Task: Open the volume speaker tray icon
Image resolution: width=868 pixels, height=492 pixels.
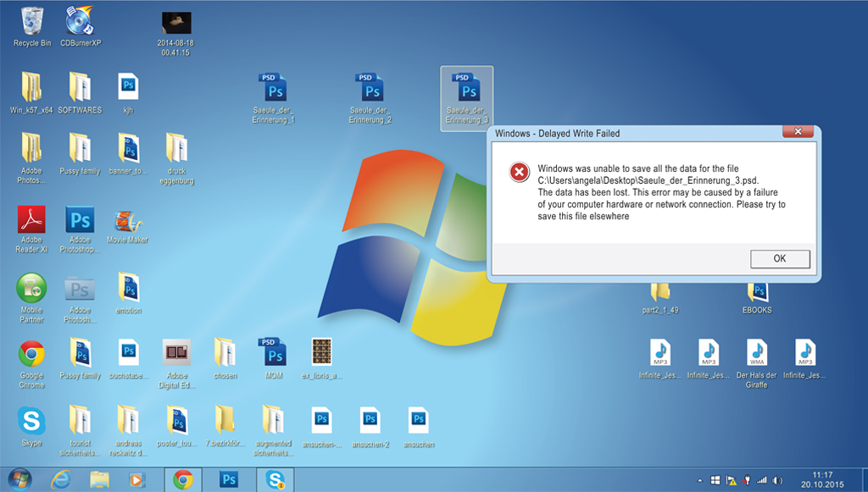Action: click(x=778, y=480)
